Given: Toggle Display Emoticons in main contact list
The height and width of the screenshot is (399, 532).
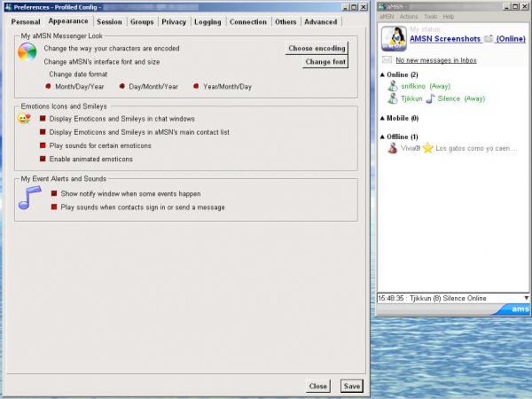Looking at the screenshot, I should tap(43, 132).
